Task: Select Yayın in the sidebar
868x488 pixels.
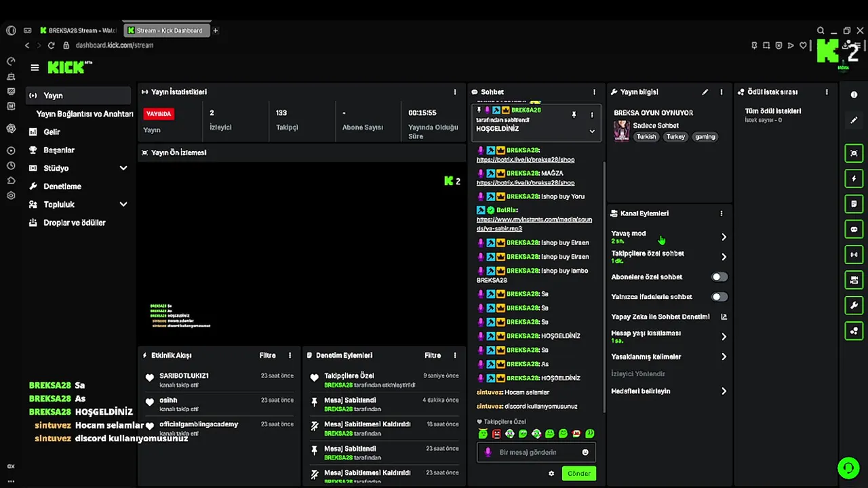Action: [x=78, y=96]
